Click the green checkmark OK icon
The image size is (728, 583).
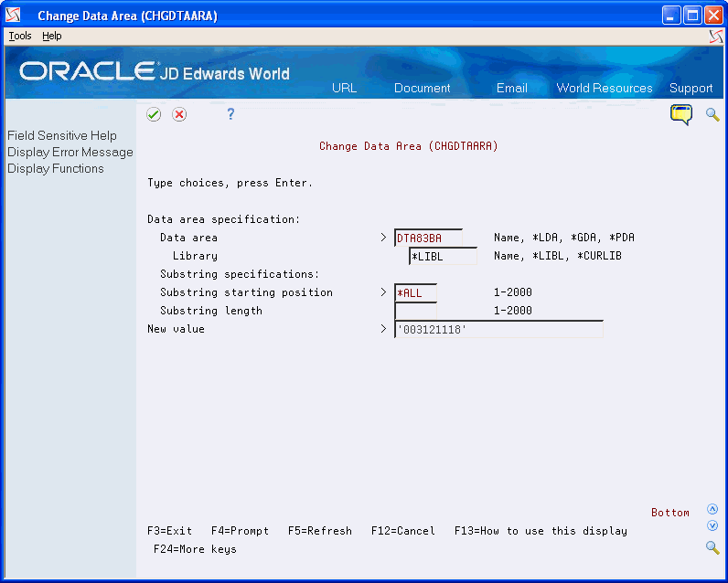(x=154, y=114)
